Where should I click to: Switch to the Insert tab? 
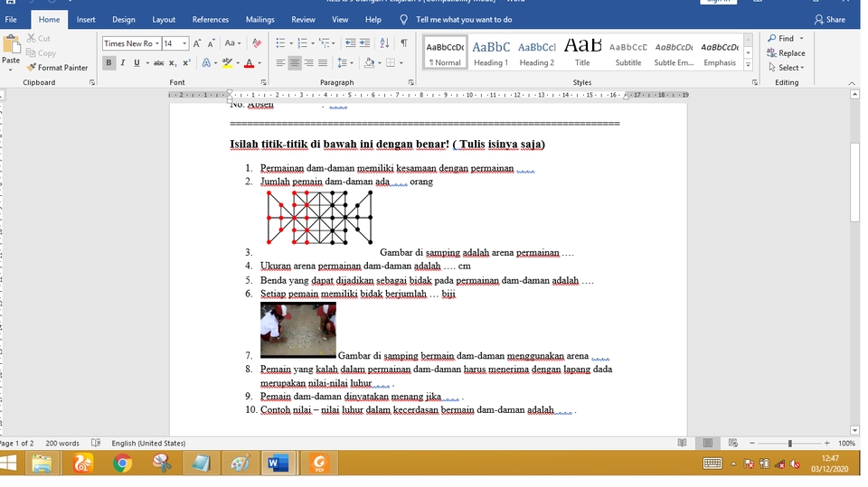(86, 19)
